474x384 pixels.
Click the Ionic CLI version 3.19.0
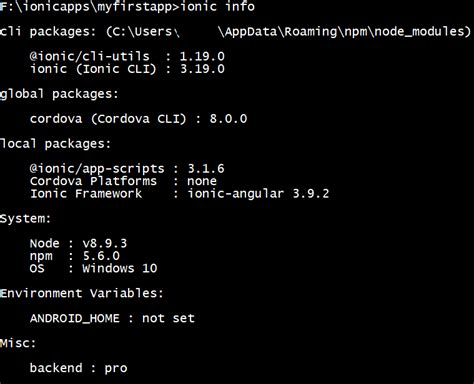[x=202, y=69]
